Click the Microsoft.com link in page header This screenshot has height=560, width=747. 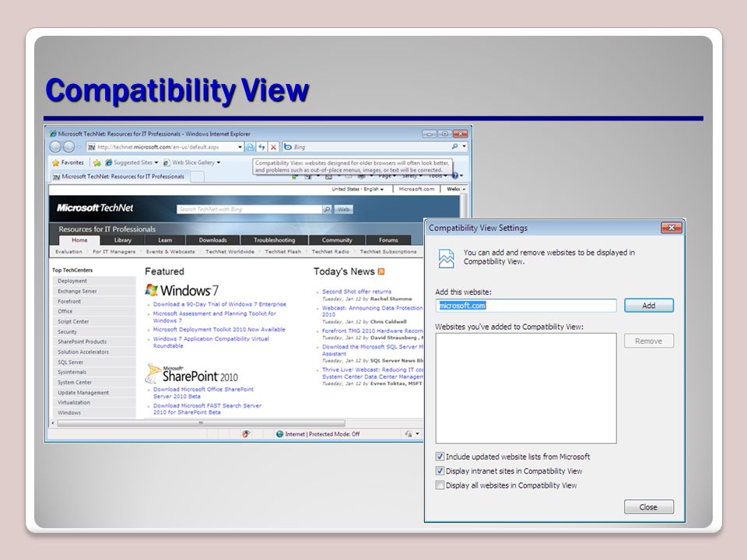tap(416, 189)
